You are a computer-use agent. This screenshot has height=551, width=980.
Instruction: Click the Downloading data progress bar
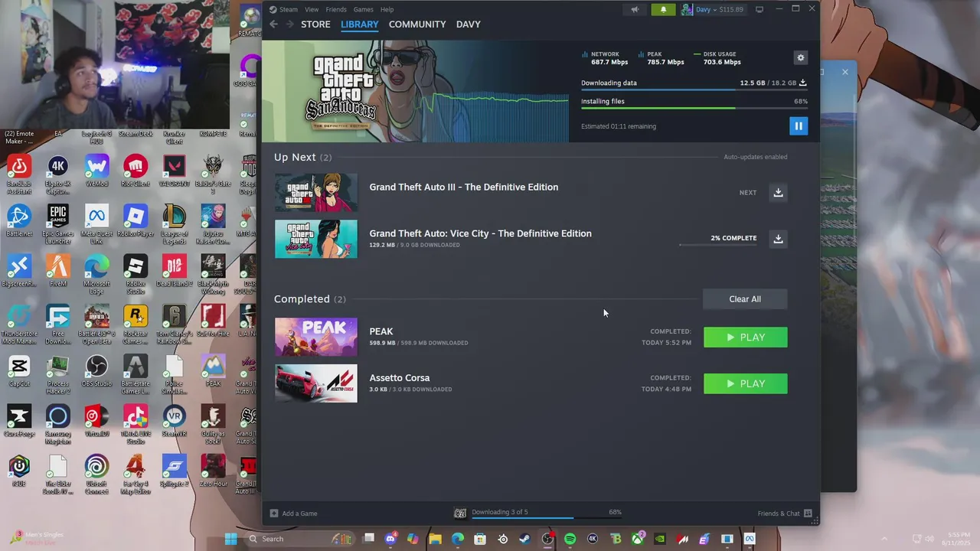click(694, 90)
